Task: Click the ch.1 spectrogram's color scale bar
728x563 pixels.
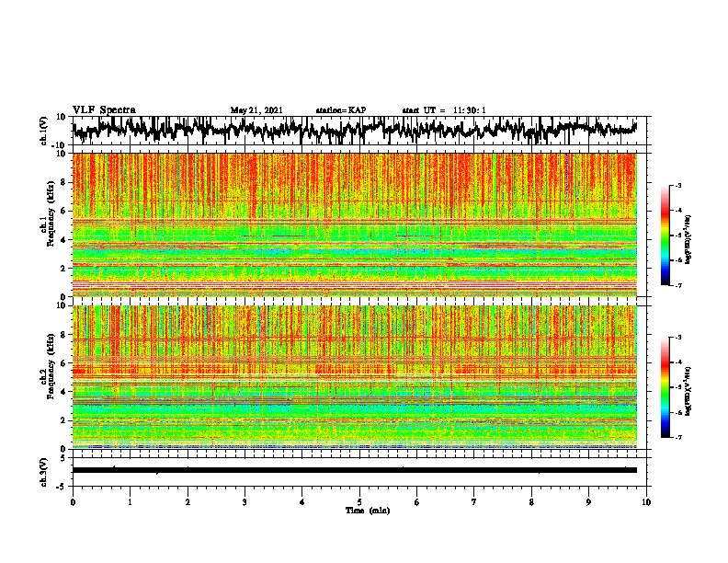Action: tap(665, 236)
